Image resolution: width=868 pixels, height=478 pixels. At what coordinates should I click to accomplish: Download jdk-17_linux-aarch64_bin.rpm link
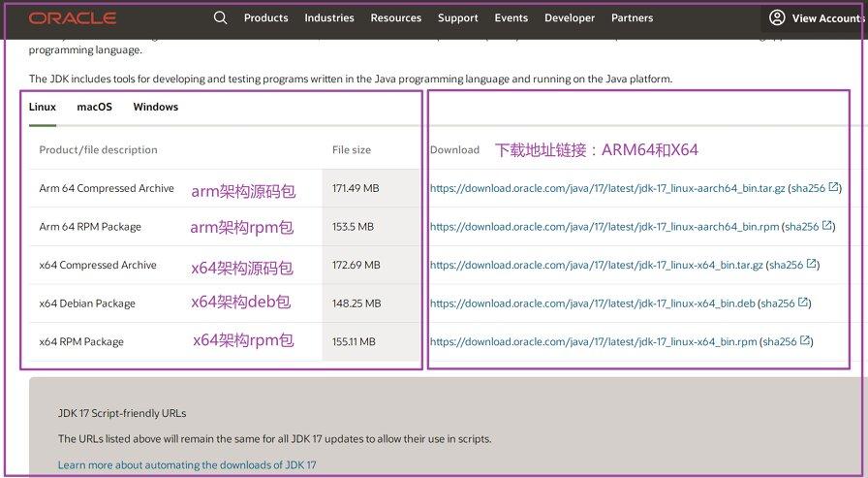tap(604, 227)
